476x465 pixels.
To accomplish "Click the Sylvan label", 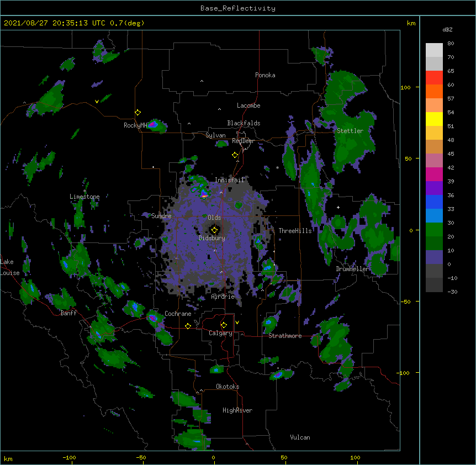I will pyautogui.click(x=215, y=135).
